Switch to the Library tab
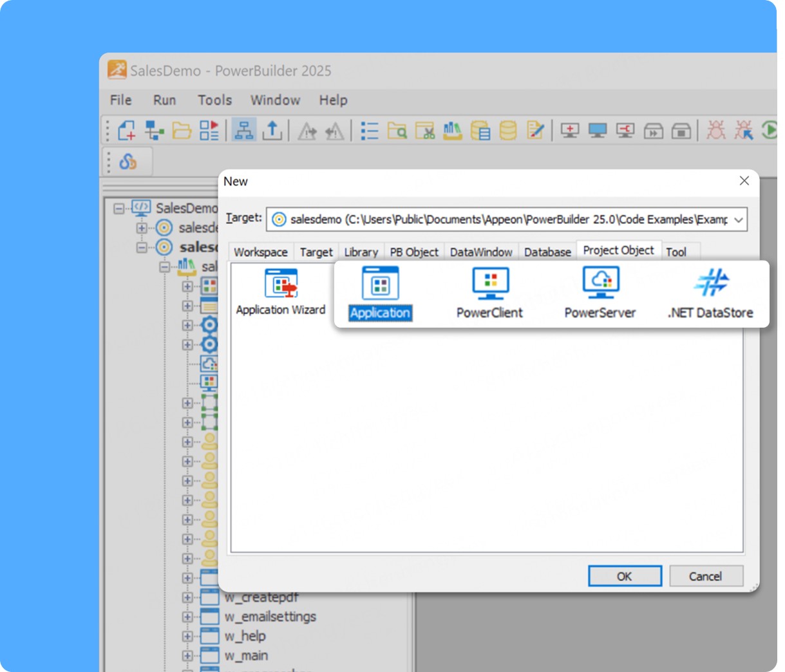Screen dimensions: 785x672 click(x=361, y=252)
